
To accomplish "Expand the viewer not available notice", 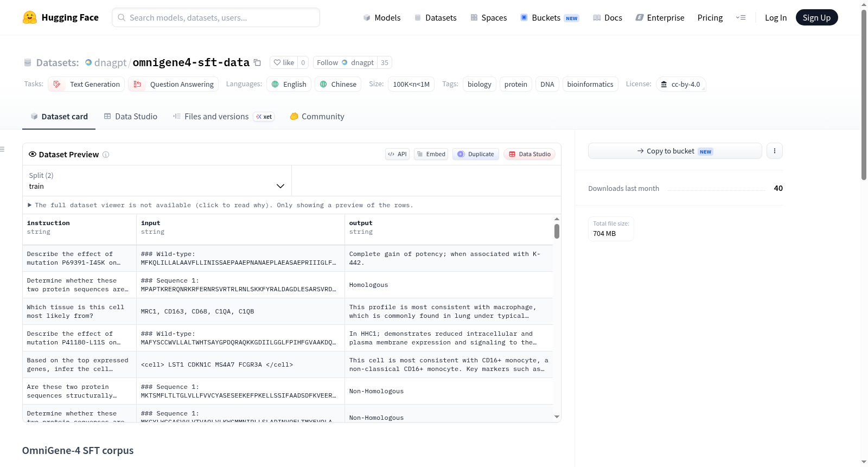I will pyautogui.click(x=220, y=205).
